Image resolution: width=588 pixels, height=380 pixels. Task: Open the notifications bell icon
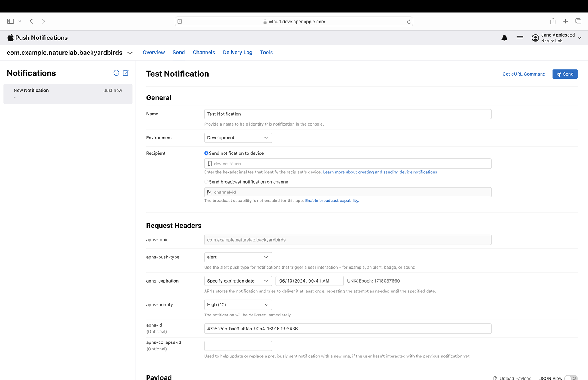[504, 38]
